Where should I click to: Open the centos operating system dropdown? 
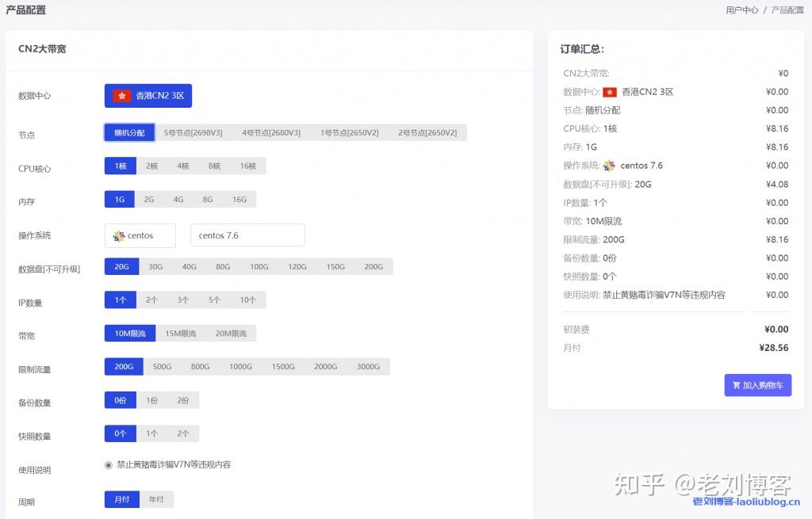tap(140, 235)
